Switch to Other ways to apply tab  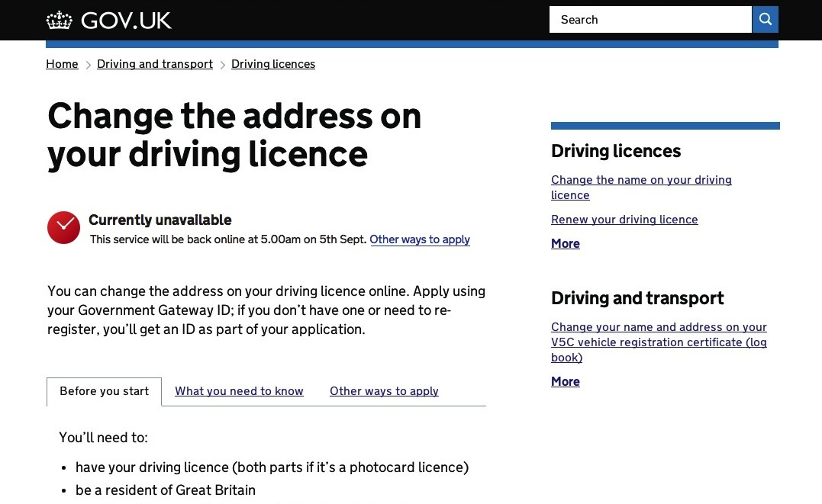coord(384,391)
